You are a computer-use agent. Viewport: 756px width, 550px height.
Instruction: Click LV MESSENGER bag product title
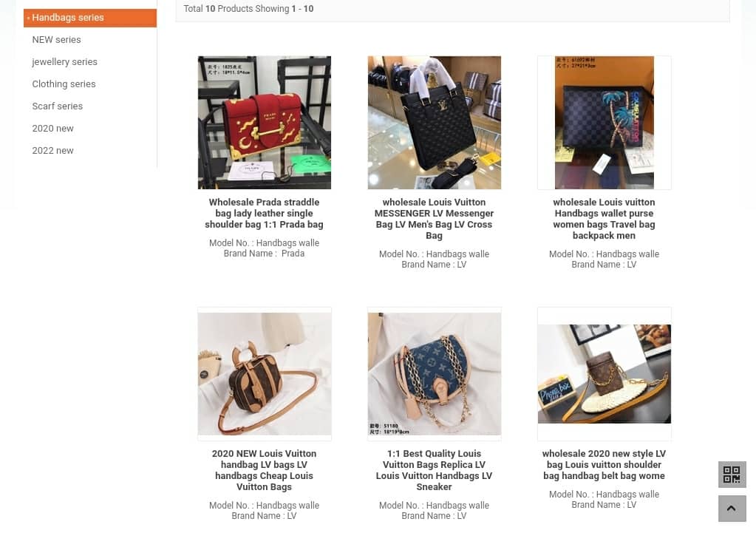coord(434,219)
